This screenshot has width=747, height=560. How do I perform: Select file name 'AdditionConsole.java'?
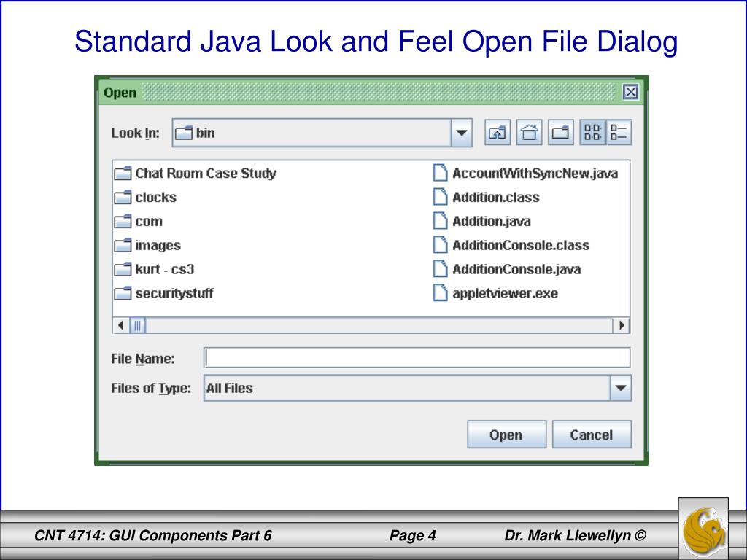pyautogui.click(x=517, y=270)
